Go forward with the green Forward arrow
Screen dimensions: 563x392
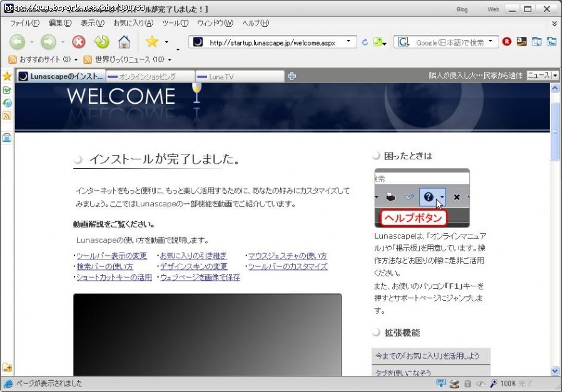(x=48, y=42)
